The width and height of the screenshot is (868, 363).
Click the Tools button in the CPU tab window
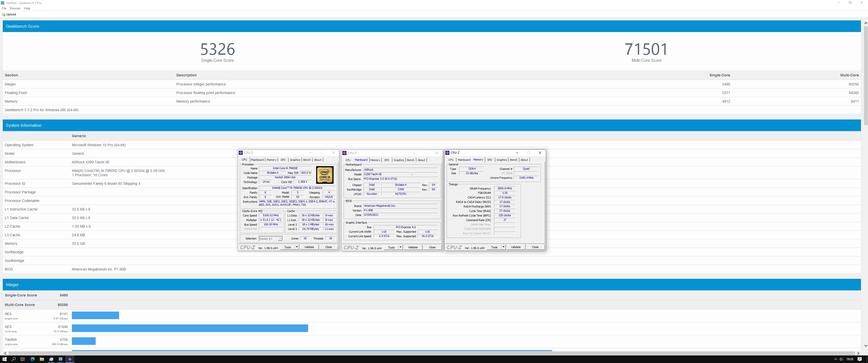[x=287, y=247]
